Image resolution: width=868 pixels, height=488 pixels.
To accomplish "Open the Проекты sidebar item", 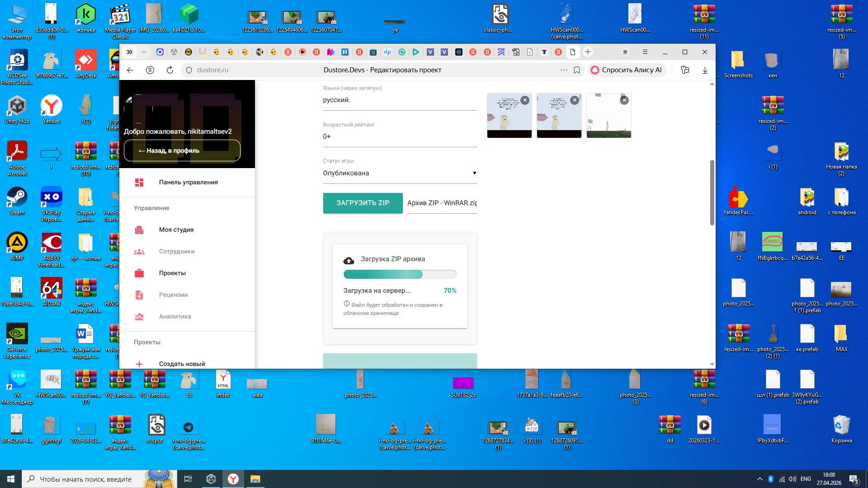I will click(x=172, y=273).
